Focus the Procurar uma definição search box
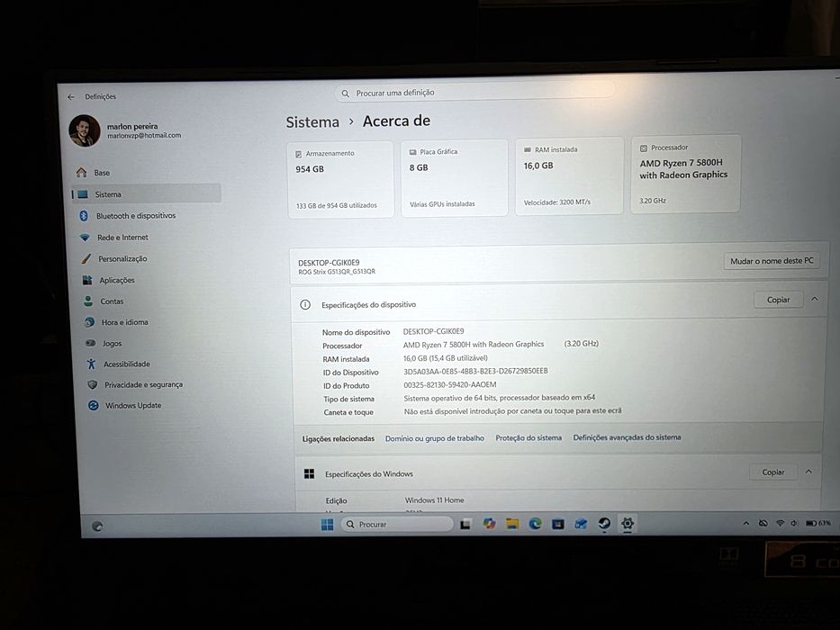The width and height of the screenshot is (840, 630). (474, 92)
